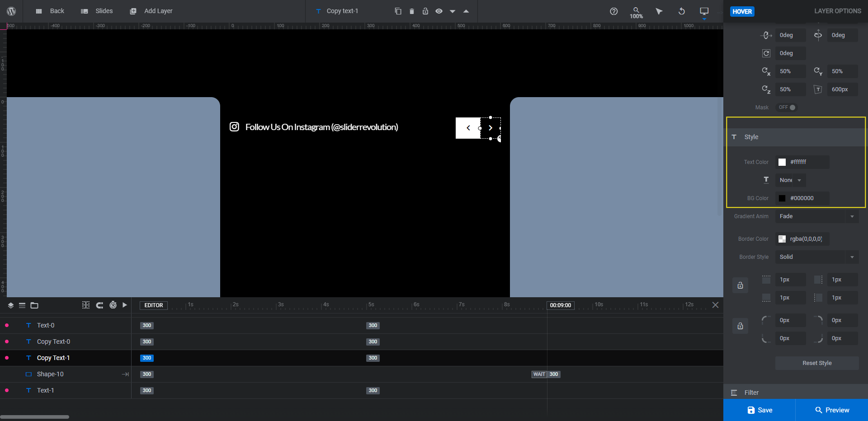The height and width of the screenshot is (421, 868).
Task: Toggle the pink dot on Copy Text-0 row
Action: (x=7, y=341)
